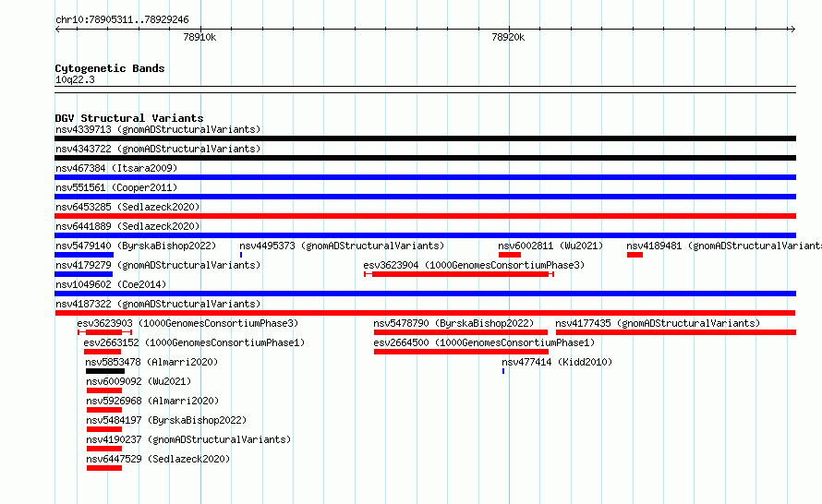822x504 pixels.
Task: Click the chr10:78905311..78929246 coordinate label
Action: [122, 19]
